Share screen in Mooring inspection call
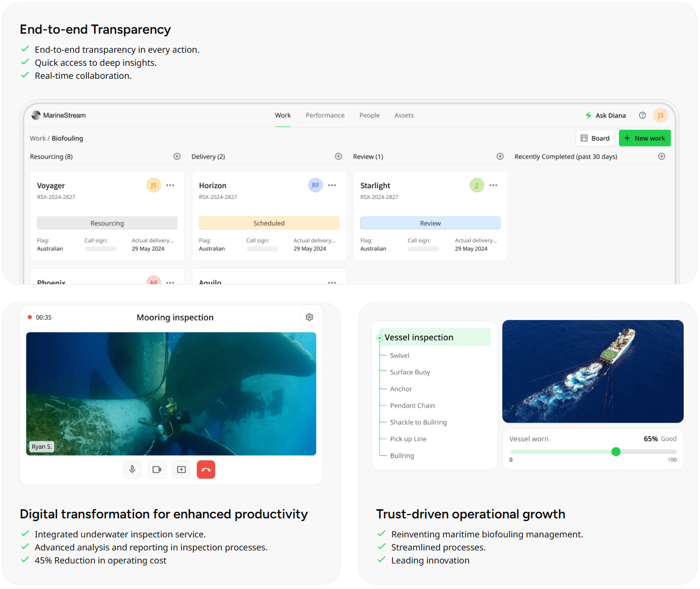Image resolution: width=700 pixels, height=589 pixels. pyautogui.click(x=182, y=469)
